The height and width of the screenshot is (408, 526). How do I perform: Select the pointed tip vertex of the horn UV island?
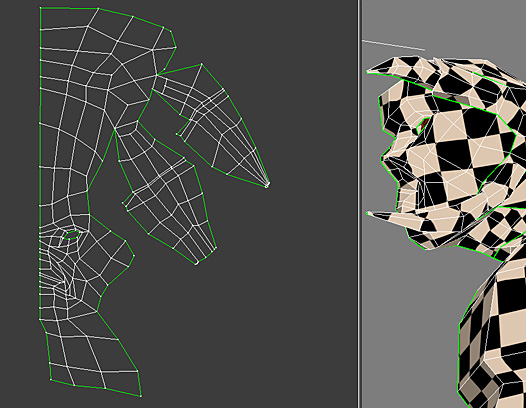[x=267, y=185]
